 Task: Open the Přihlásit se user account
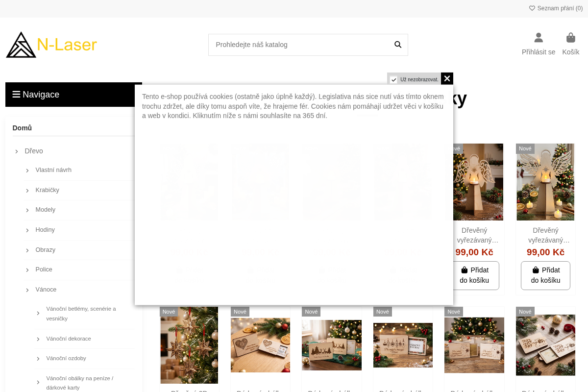[539, 44]
